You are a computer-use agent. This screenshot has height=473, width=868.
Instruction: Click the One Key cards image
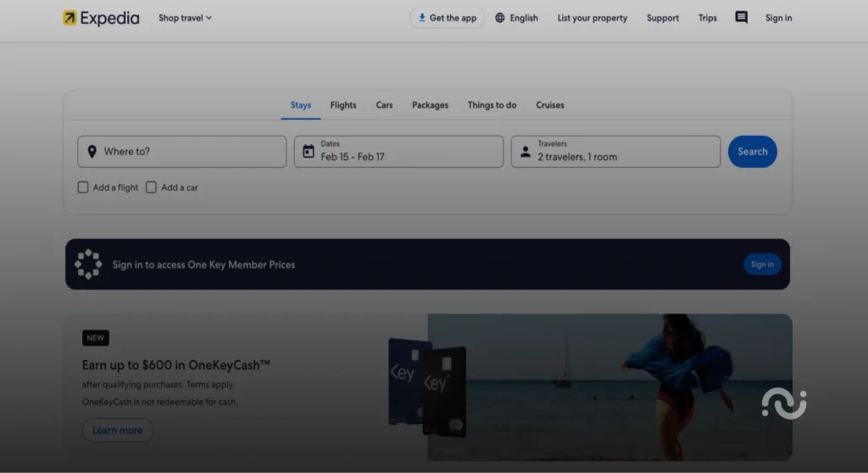427,387
